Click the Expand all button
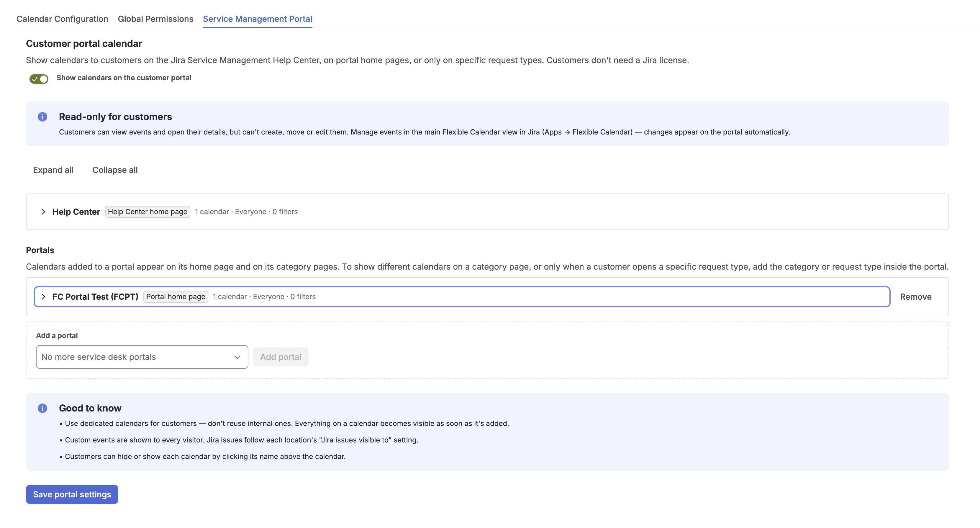The image size is (980, 528). click(x=53, y=170)
